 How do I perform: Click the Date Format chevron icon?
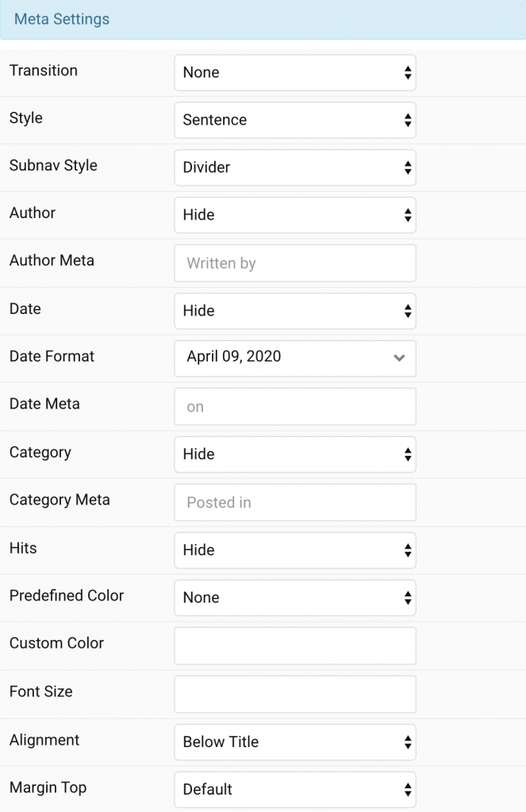pyautogui.click(x=399, y=358)
